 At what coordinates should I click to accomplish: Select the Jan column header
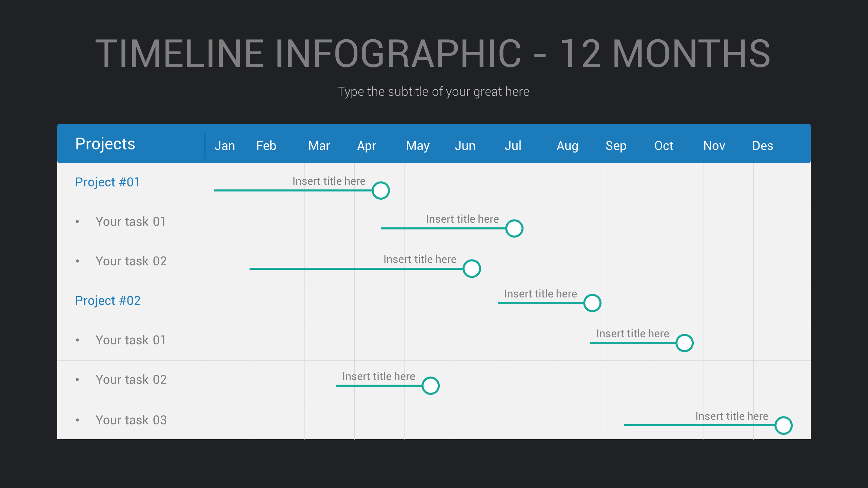point(225,145)
